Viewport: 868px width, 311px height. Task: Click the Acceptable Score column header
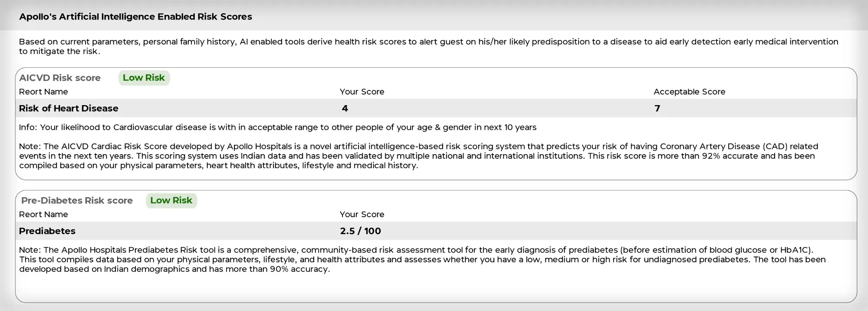tap(689, 92)
